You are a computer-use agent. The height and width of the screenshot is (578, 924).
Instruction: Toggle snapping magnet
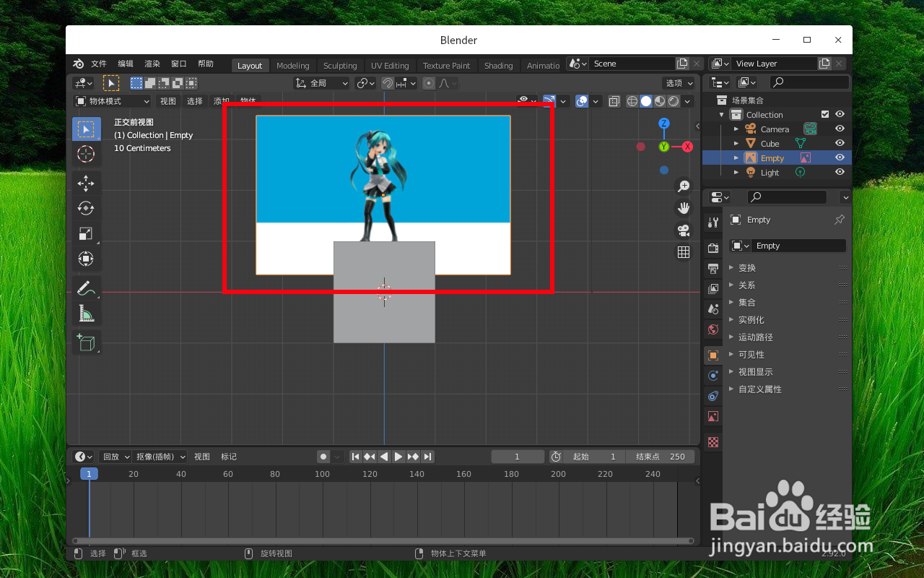388,83
